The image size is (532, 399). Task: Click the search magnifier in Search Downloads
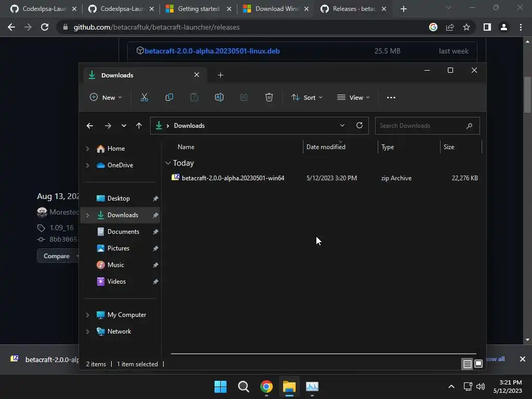(469, 126)
